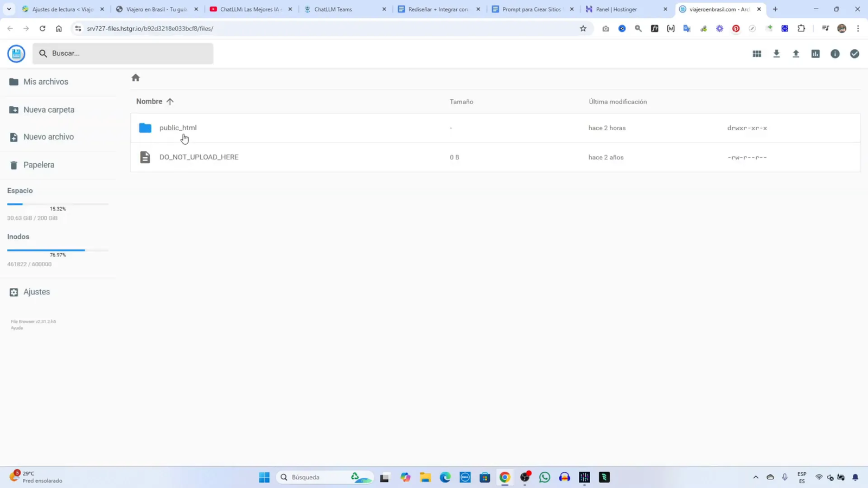Open the public_html folder
868x488 pixels.
point(178,128)
